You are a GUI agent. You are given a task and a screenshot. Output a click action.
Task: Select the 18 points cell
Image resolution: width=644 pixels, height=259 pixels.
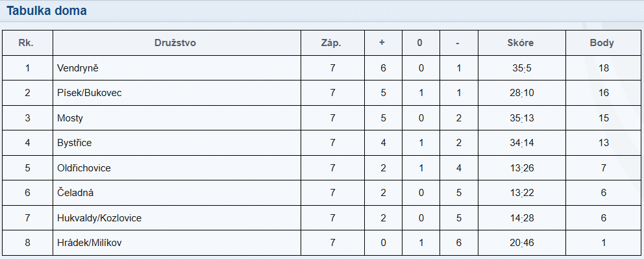coord(604,68)
